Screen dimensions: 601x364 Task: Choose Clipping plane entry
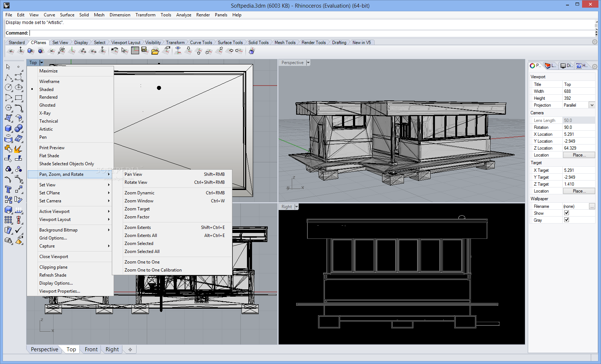tap(70, 267)
